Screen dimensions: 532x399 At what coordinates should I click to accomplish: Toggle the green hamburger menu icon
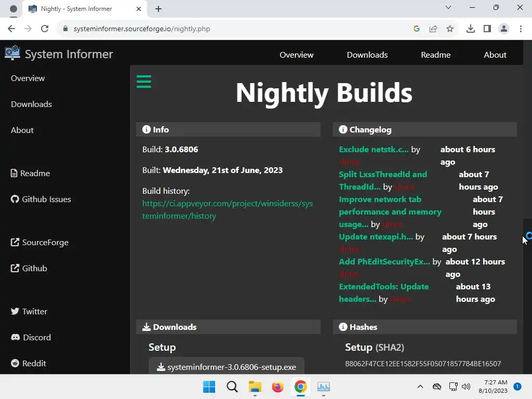pos(144,82)
